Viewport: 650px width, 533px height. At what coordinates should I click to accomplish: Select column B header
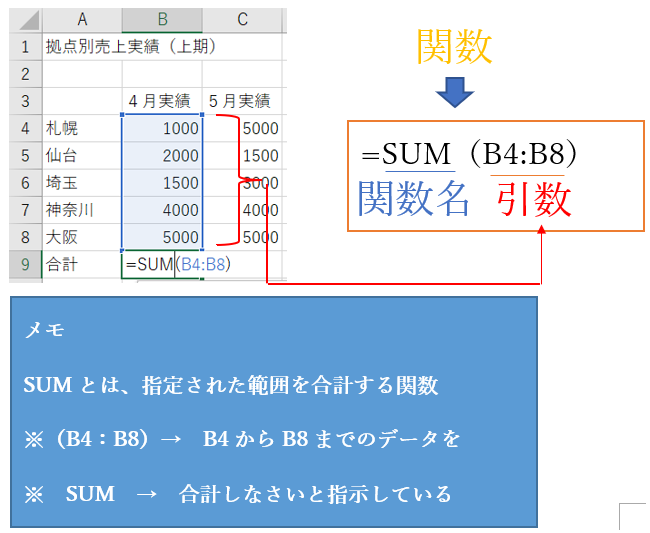(162, 19)
